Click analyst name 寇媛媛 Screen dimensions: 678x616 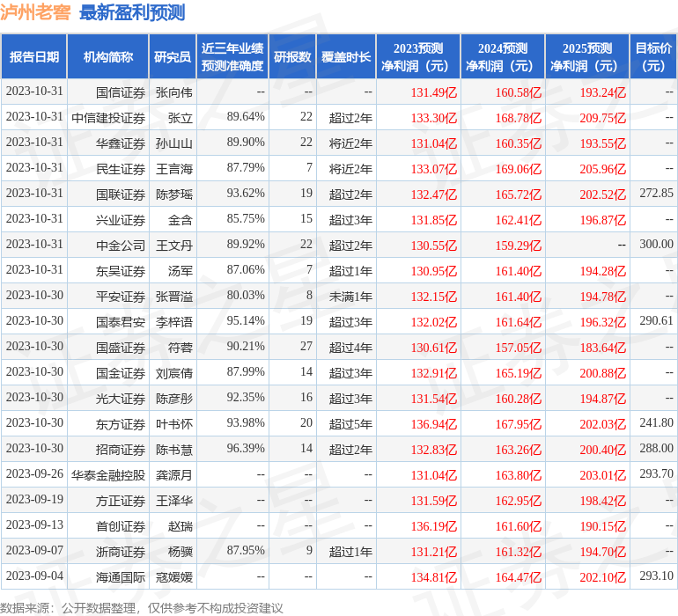pos(173,577)
